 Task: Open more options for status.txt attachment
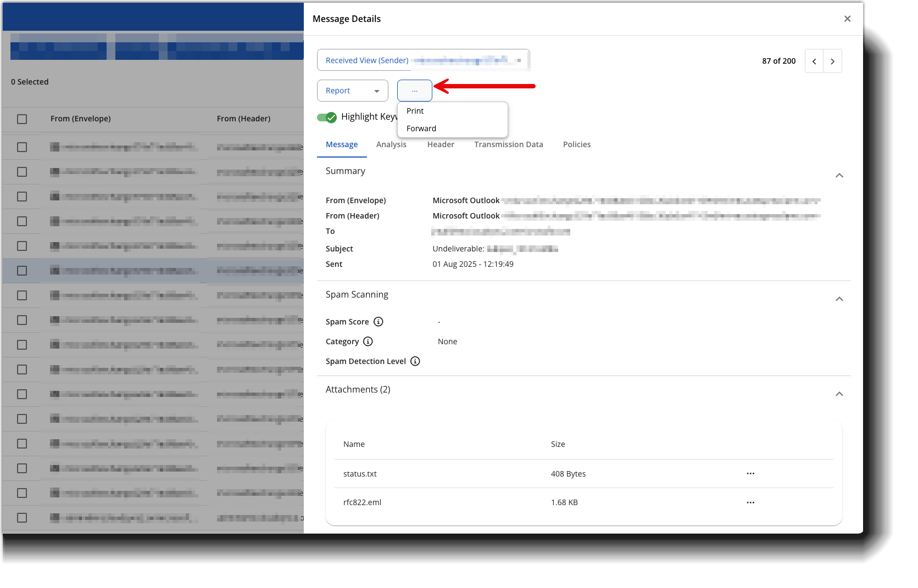(x=750, y=474)
